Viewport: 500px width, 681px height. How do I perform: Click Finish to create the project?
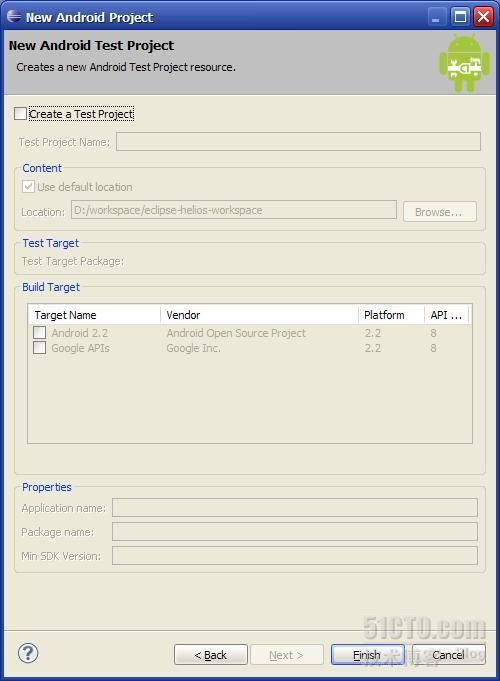tap(367, 655)
